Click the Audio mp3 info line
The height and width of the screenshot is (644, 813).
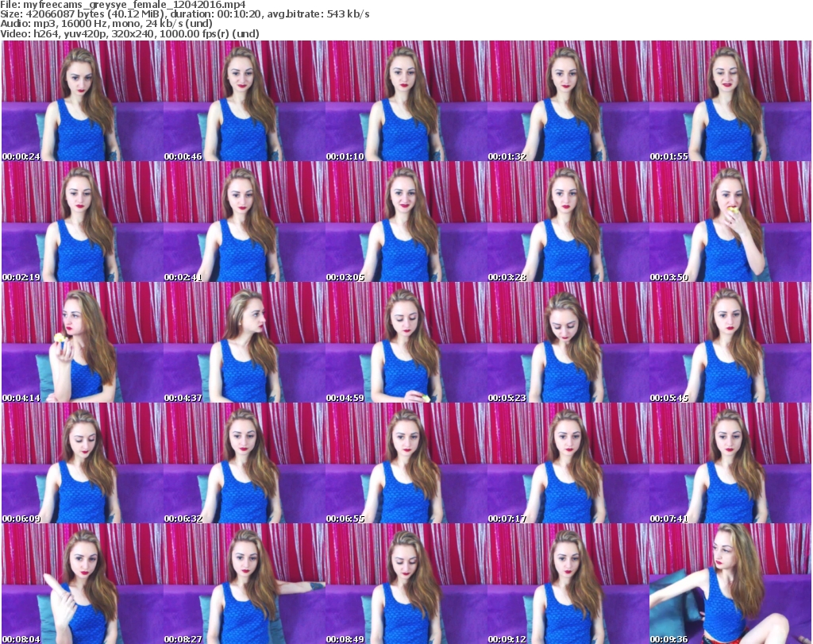pos(107,24)
